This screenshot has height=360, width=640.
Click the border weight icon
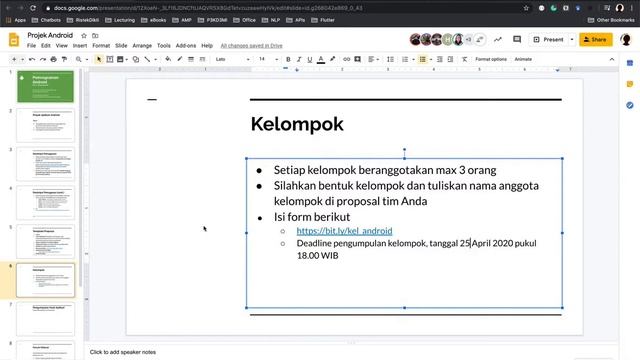[191, 60]
